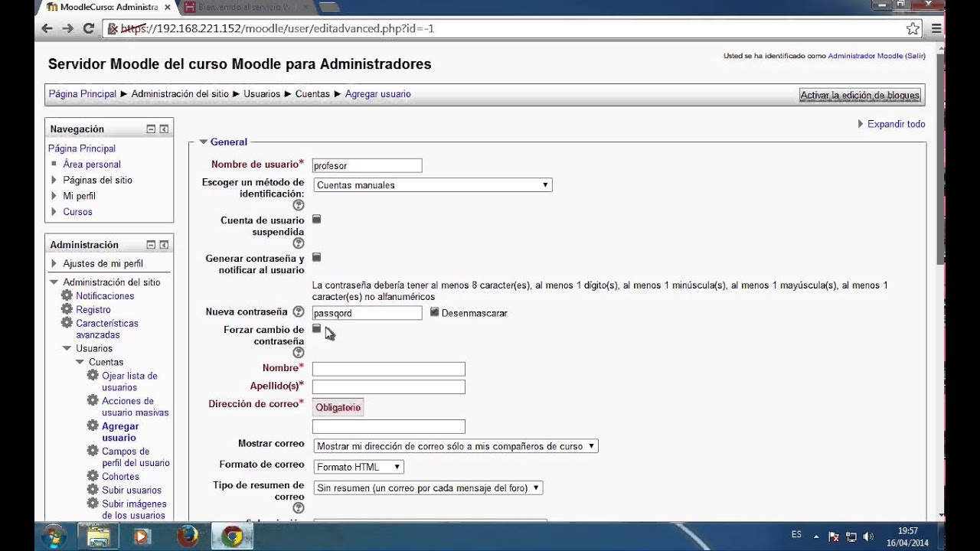The width and height of the screenshot is (980, 551).
Task: Dock the Administración block to the side
Action: [164, 245]
